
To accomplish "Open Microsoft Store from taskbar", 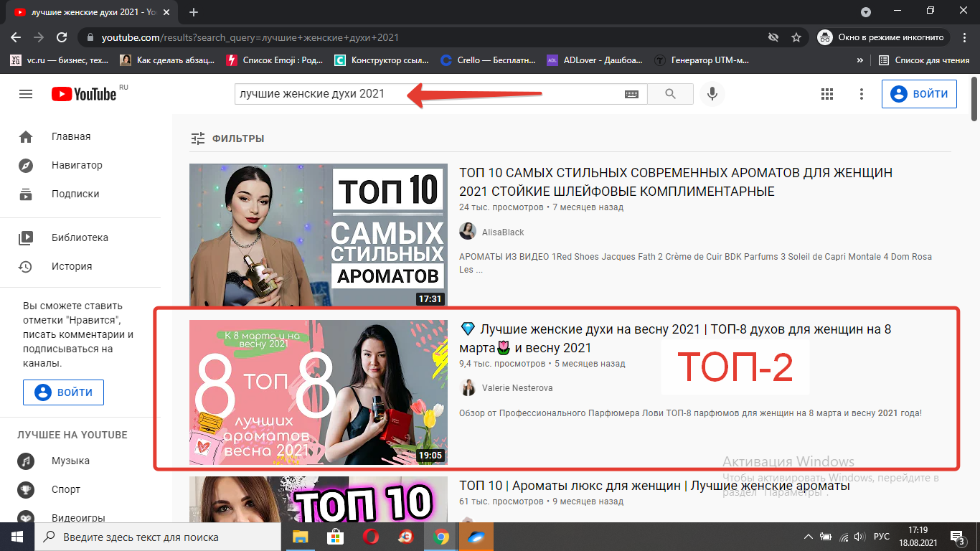I will point(336,537).
